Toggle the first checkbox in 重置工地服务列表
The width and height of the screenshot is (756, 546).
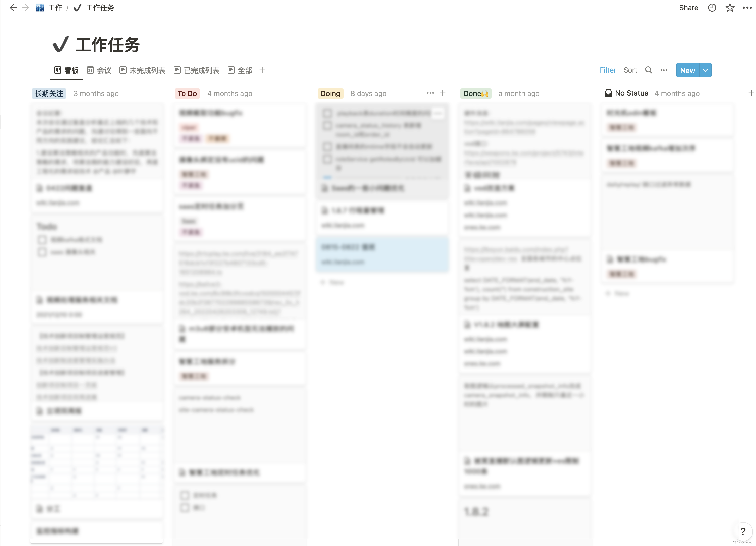185,495
